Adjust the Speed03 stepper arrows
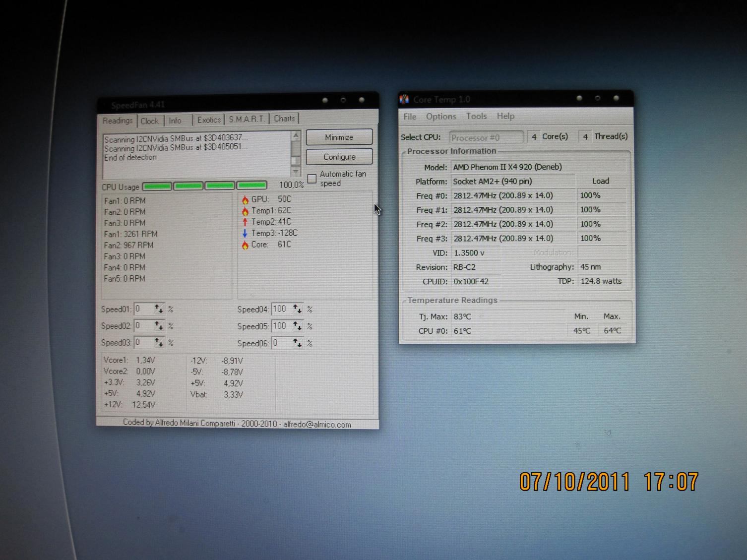 click(159, 343)
